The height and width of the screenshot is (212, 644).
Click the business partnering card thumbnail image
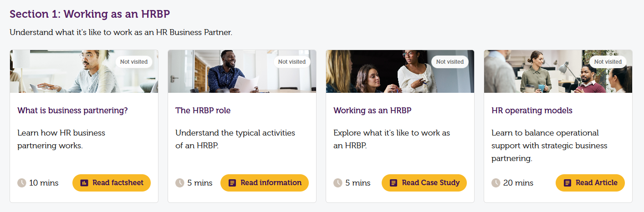coord(84,71)
